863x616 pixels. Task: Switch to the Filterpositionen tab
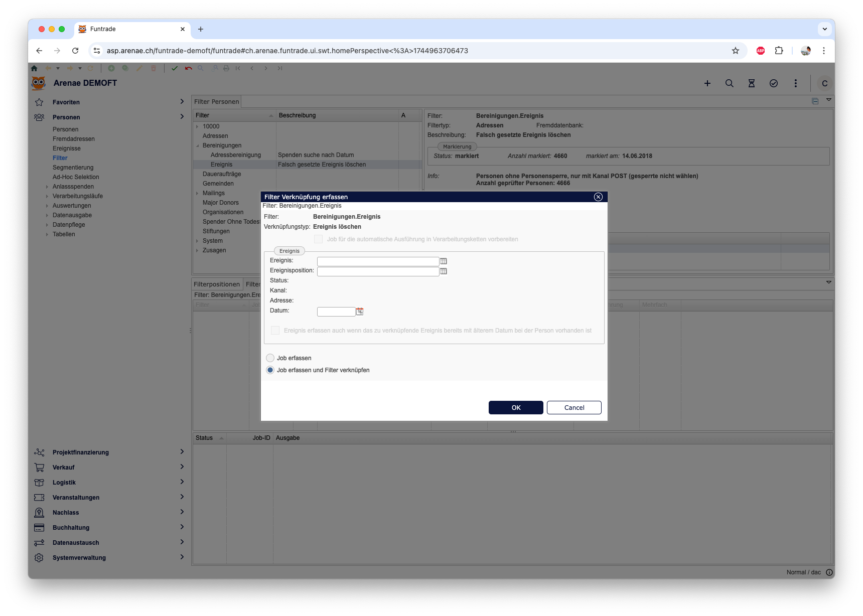(217, 284)
